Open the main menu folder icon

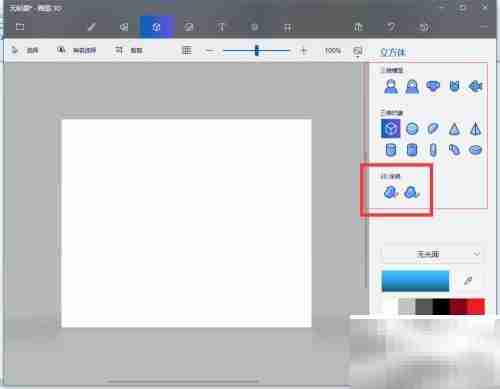(20, 27)
